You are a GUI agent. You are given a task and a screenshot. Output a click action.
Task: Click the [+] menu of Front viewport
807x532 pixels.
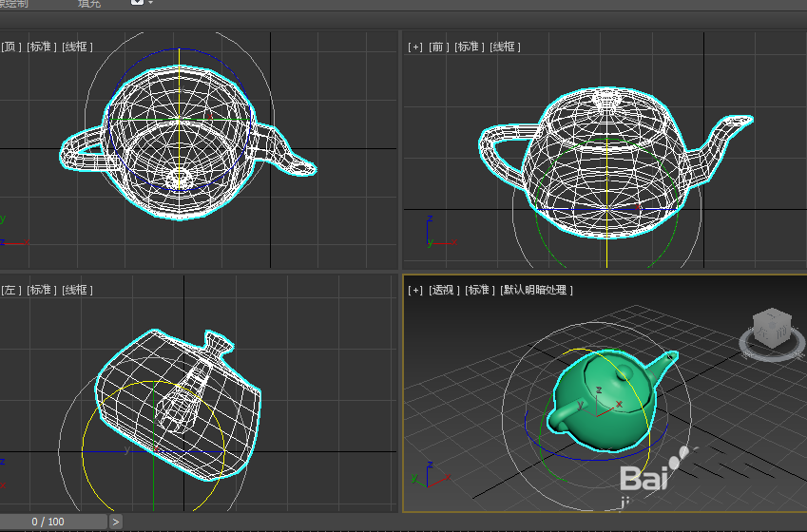click(414, 47)
